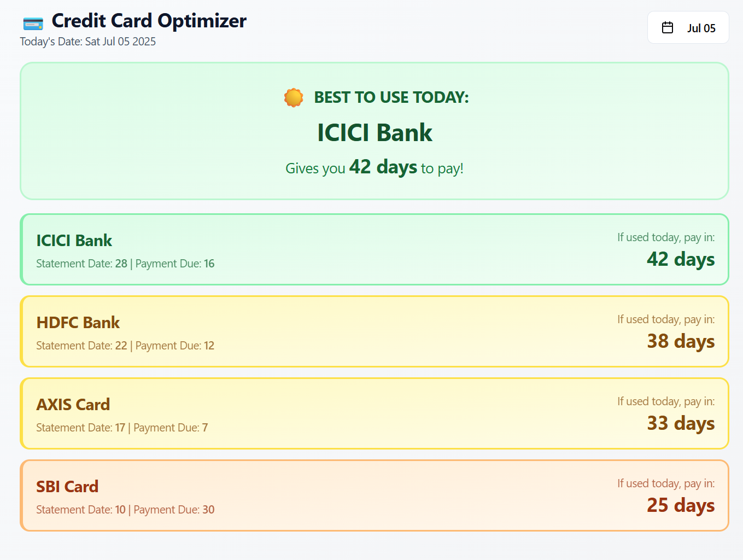The height and width of the screenshot is (560, 743).
Task: Click Today's Date text under the title
Action: 87,42
